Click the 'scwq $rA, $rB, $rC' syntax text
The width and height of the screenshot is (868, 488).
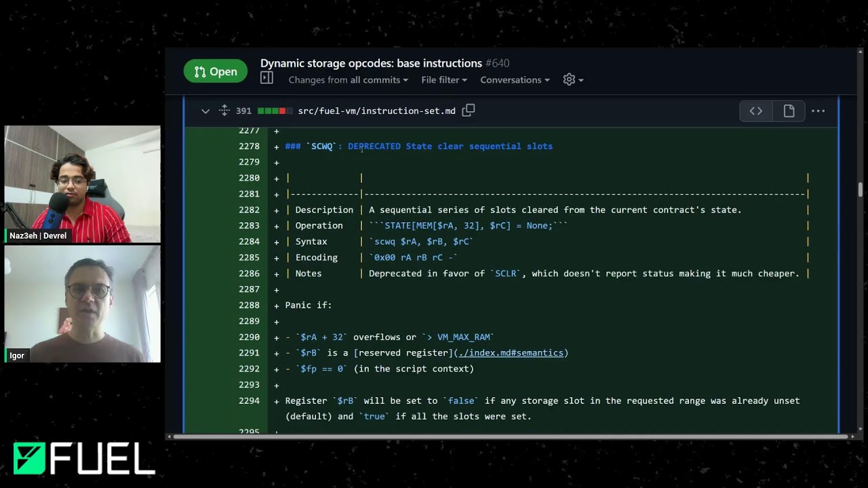click(421, 242)
